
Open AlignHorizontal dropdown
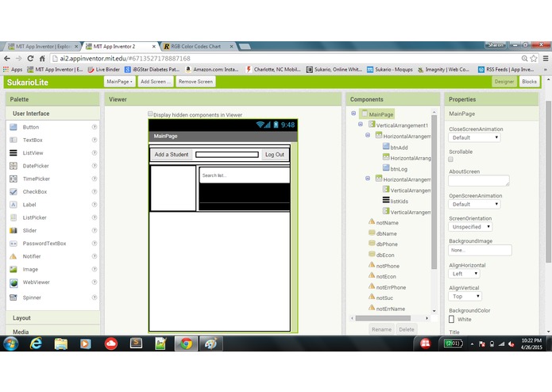[x=464, y=274]
